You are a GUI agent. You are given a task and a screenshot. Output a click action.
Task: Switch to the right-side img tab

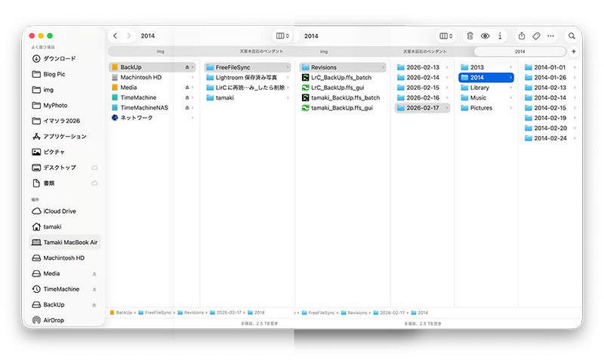click(324, 51)
